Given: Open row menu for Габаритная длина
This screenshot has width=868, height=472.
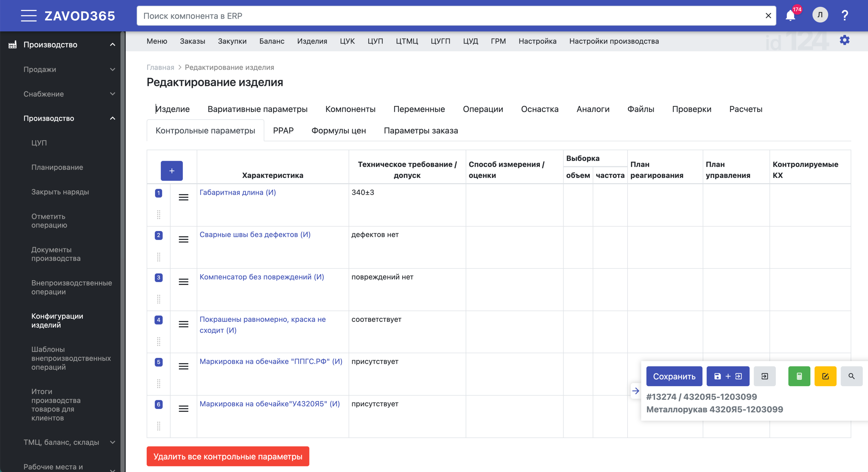Looking at the screenshot, I should (183, 197).
